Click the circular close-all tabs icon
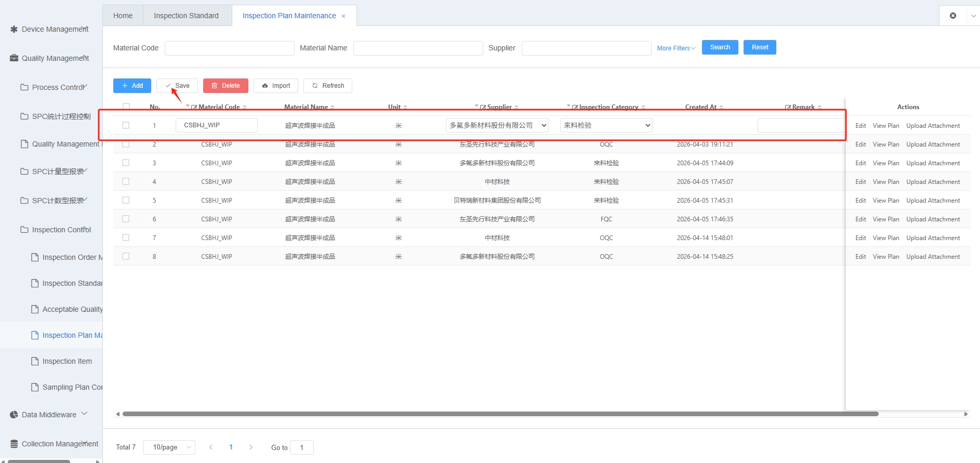The height and width of the screenshot is (463, 980). (x=953, y=16)
